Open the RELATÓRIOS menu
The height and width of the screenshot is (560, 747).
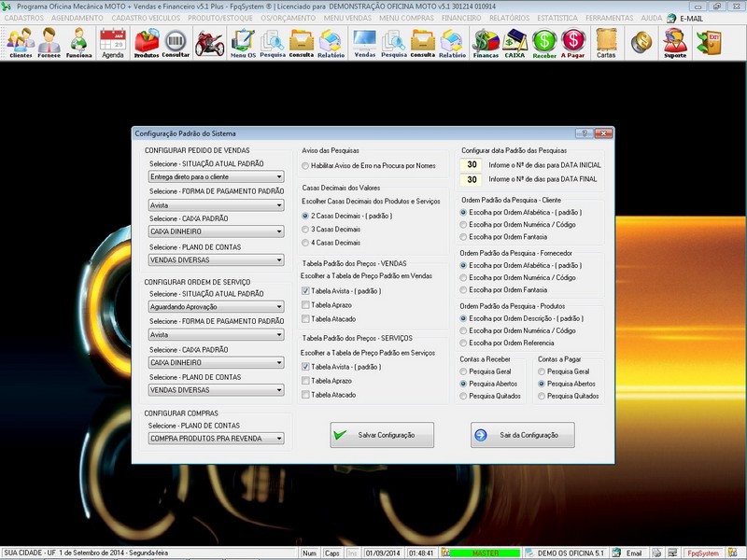pyautogui.click(x=512, y=18)
